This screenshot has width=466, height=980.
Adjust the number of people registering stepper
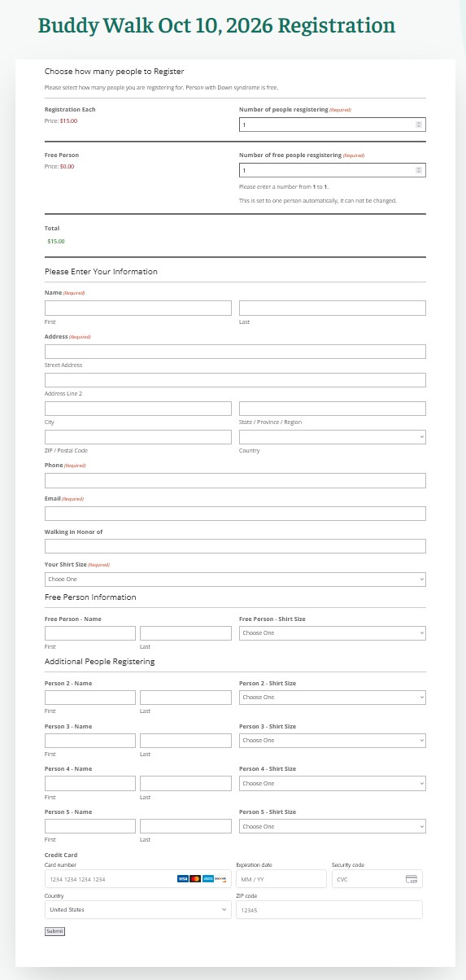point(419,125)
